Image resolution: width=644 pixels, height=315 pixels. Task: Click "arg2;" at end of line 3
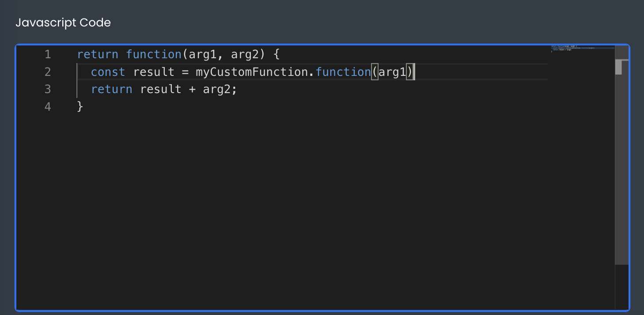click(x=220, y=90)
